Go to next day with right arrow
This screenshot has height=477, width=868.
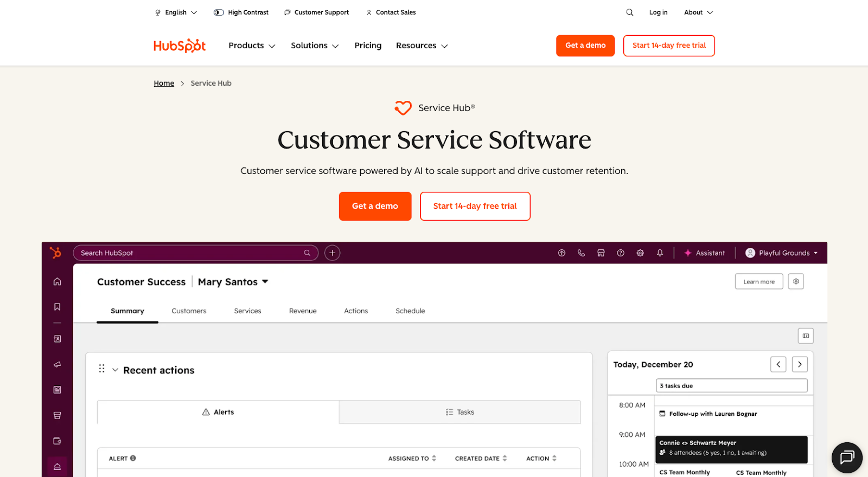click(800, 364)
